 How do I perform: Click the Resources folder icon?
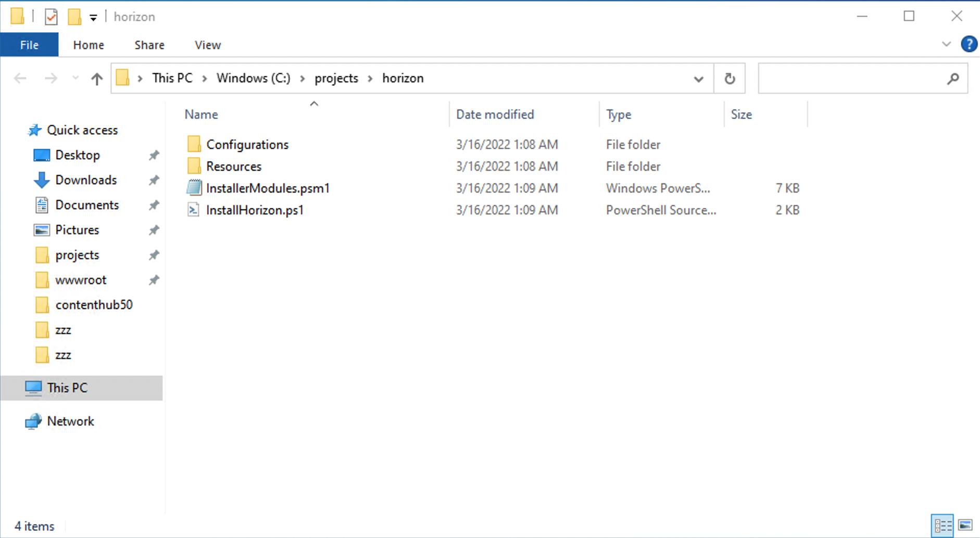pyautogui.click(x=194, y=166)
